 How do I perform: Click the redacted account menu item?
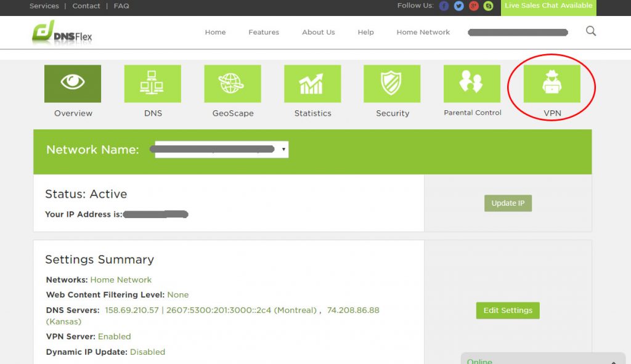click(518, 32)
